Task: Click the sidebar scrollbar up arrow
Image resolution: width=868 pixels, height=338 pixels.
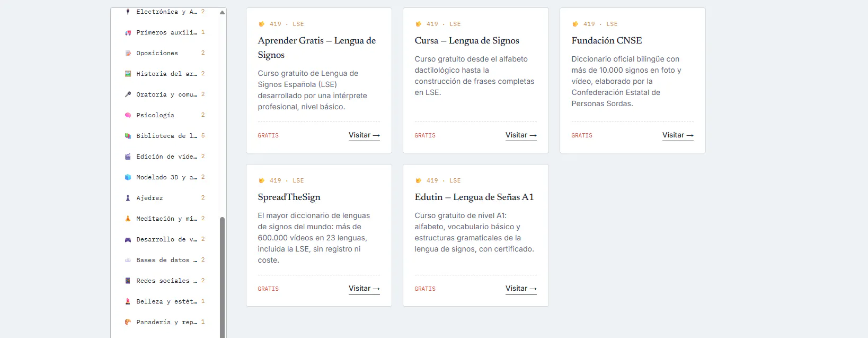Action: [222, 12]
